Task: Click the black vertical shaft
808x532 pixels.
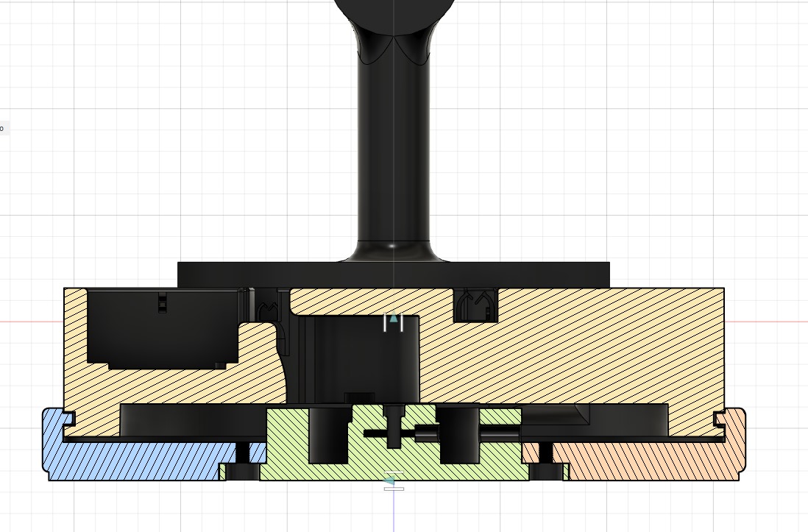Action: coord(393,147)
